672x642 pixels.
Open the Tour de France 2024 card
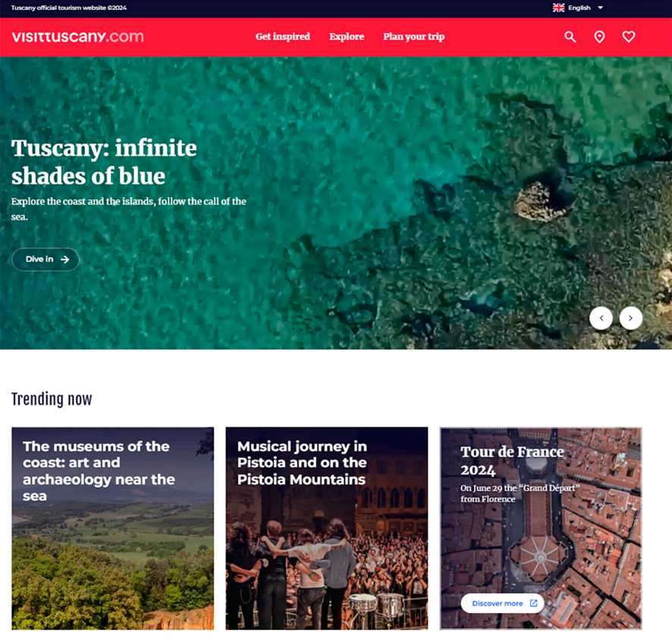(541, 528)
